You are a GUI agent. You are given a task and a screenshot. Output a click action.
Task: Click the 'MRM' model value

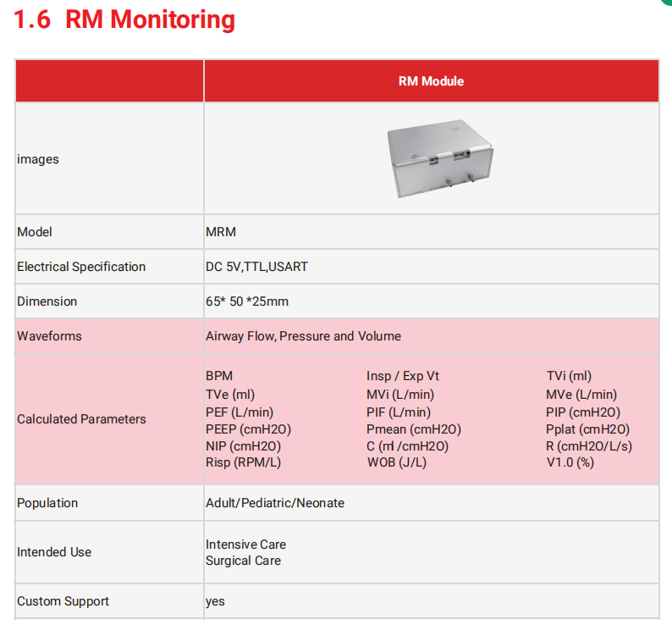pos(220,231)
